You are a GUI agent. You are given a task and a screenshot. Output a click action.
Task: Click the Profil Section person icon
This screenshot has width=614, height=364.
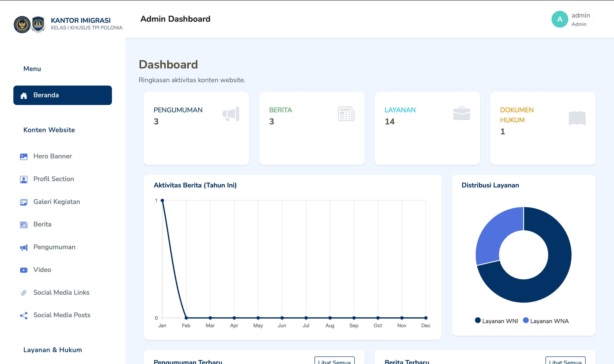pyautogui.click(x=24, y=179)
